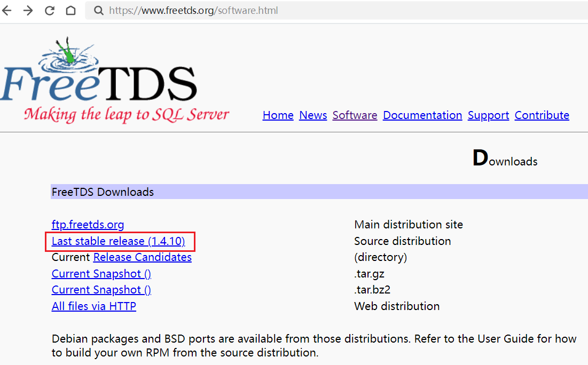Open Current Snapshot link for .tar.gz

point(101,274)
